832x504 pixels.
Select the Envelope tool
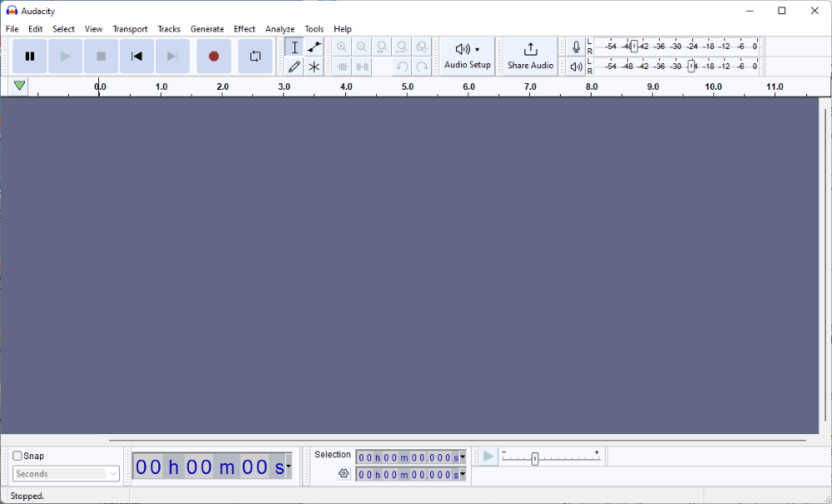(x=314, y=47)
